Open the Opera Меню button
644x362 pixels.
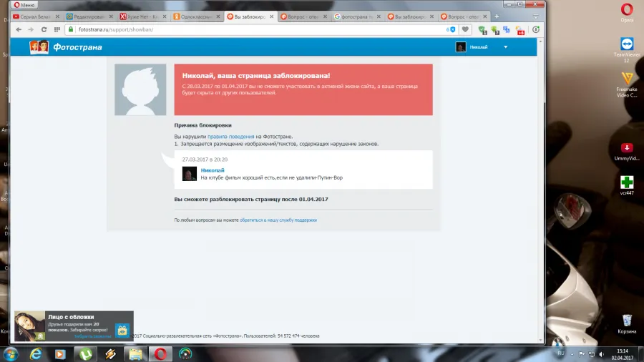point(24,5)
